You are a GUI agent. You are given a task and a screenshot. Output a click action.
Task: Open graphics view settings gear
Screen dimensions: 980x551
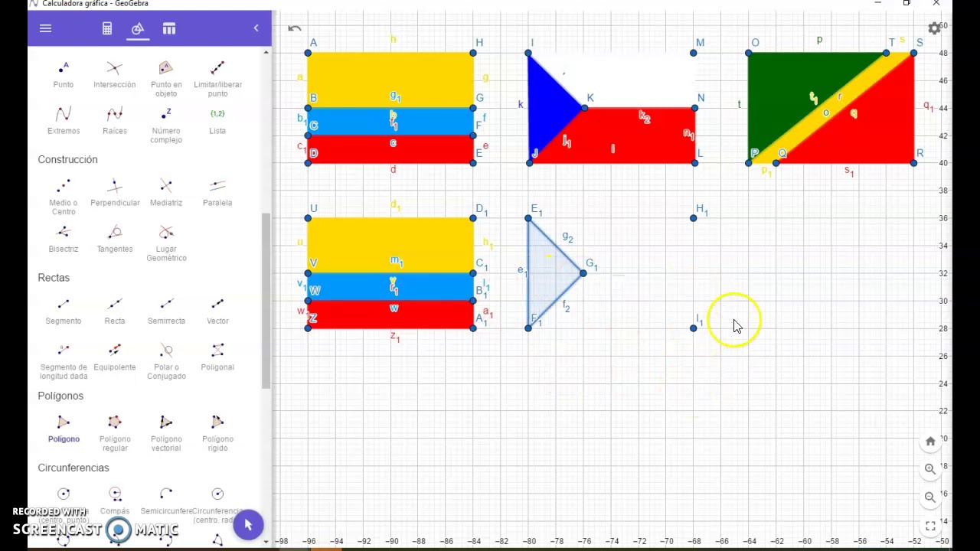[x=934, y=28]
